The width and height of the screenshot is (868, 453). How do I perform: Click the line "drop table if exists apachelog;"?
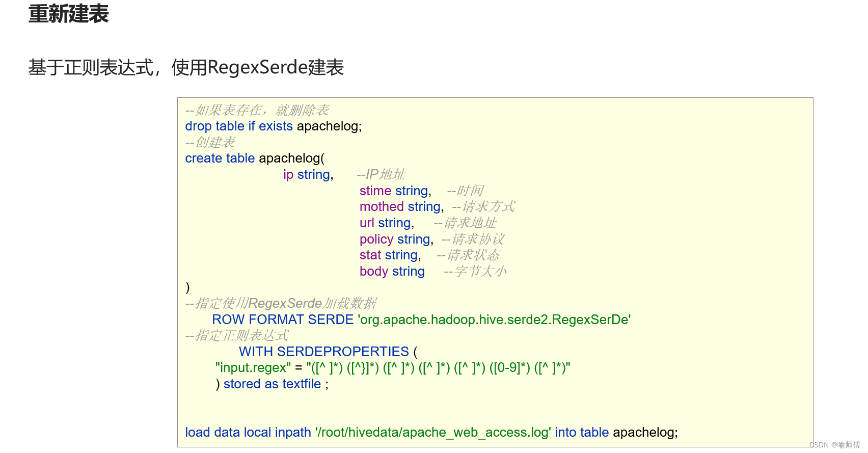click(x=274, y=126)
